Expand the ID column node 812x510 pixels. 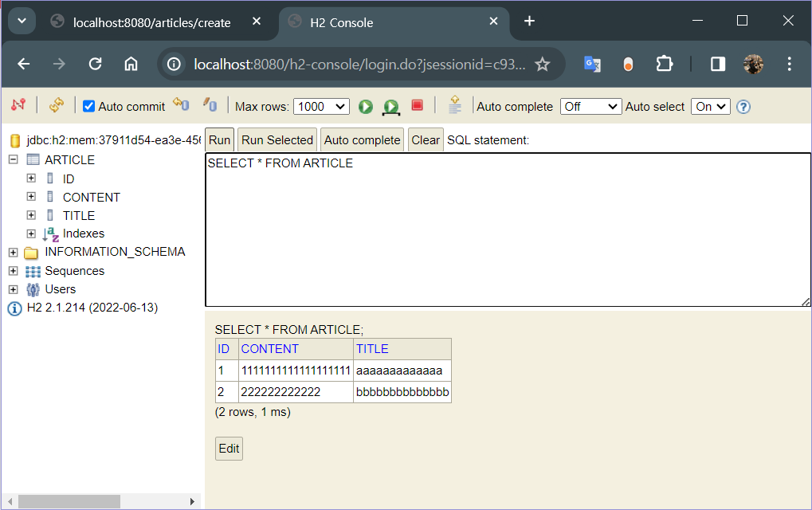[x=31, y=178]
